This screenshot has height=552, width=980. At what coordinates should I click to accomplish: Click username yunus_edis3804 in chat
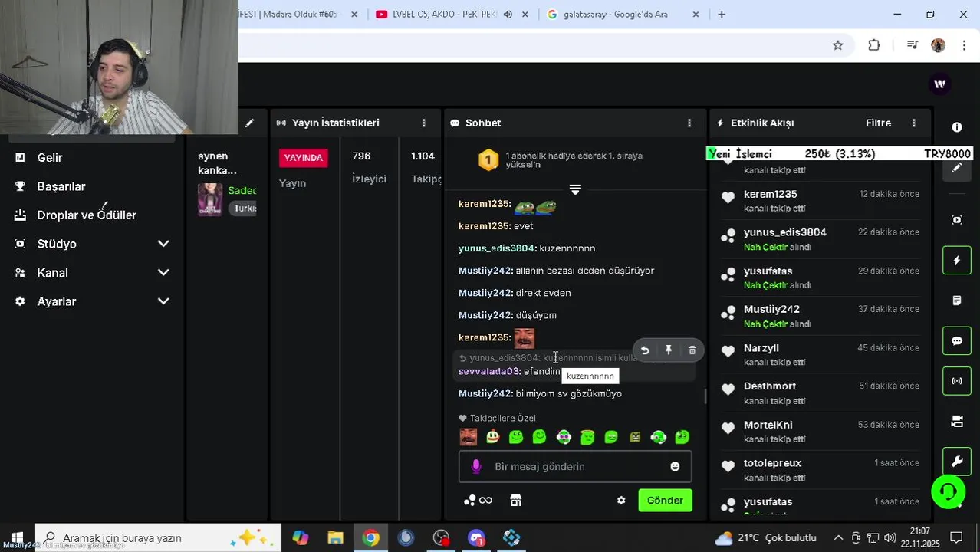tap(496, 248)
